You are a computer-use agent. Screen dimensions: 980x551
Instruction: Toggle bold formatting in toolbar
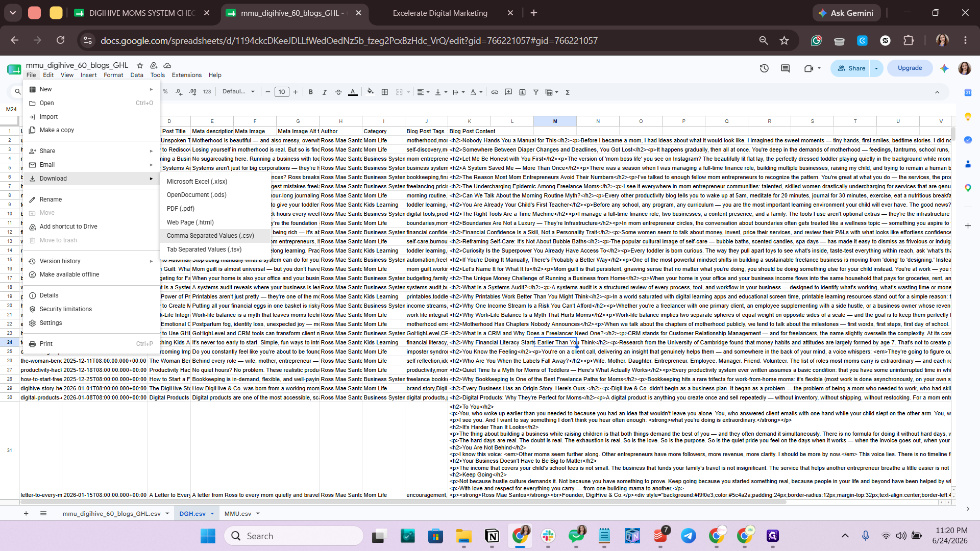pos(310,92)
